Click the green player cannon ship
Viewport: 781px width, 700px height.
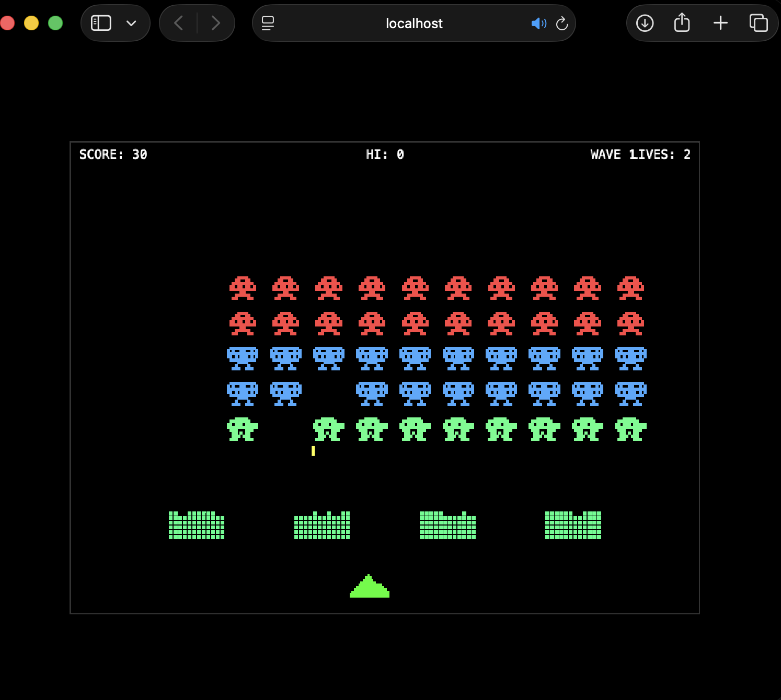pyautogui.click(x=370, y=586)
